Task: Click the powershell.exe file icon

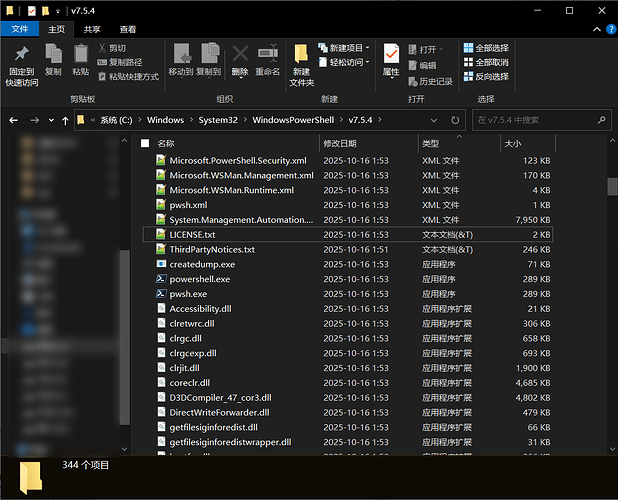Action: [x=161, y=279]
